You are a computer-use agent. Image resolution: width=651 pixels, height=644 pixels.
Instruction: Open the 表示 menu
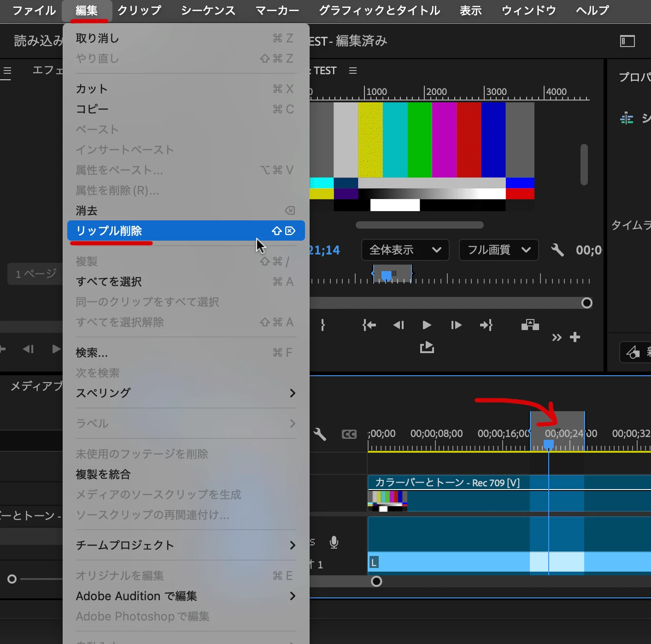click(x=470, y=10)
